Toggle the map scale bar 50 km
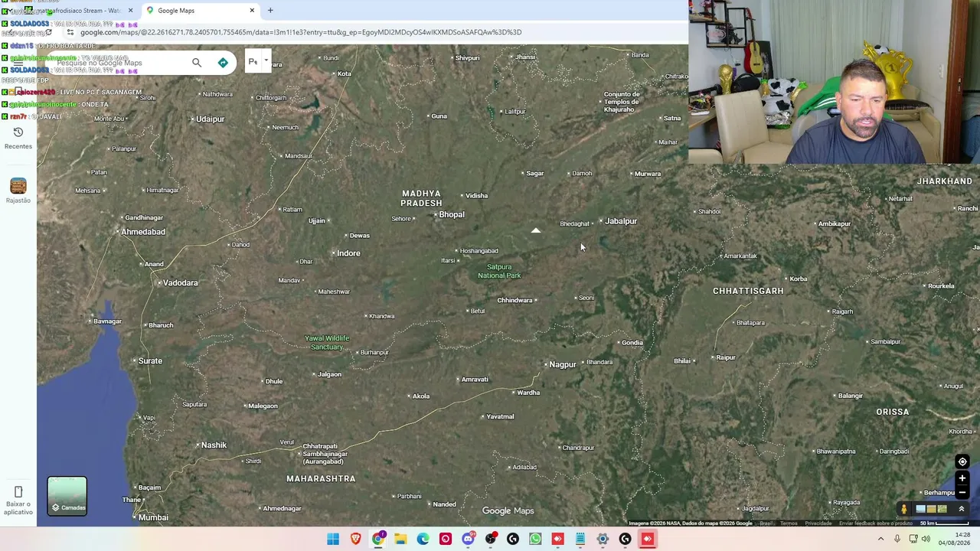980x551 pixels. pyautogui.click(x=945, y=523)
